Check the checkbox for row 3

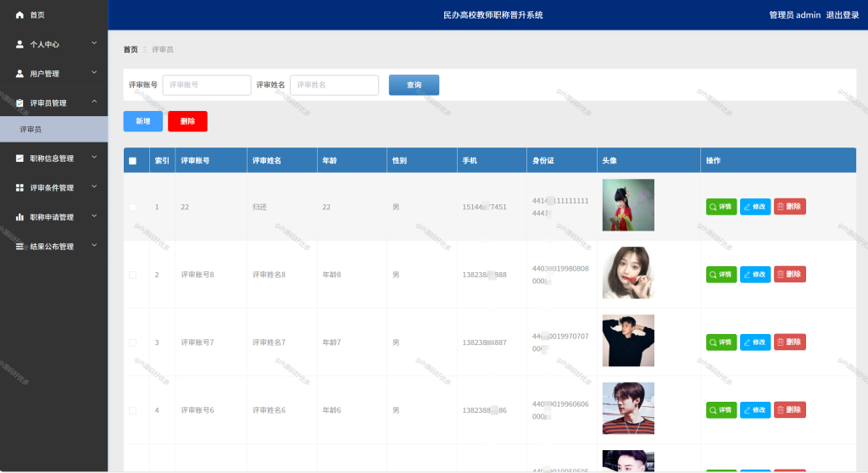132,342
